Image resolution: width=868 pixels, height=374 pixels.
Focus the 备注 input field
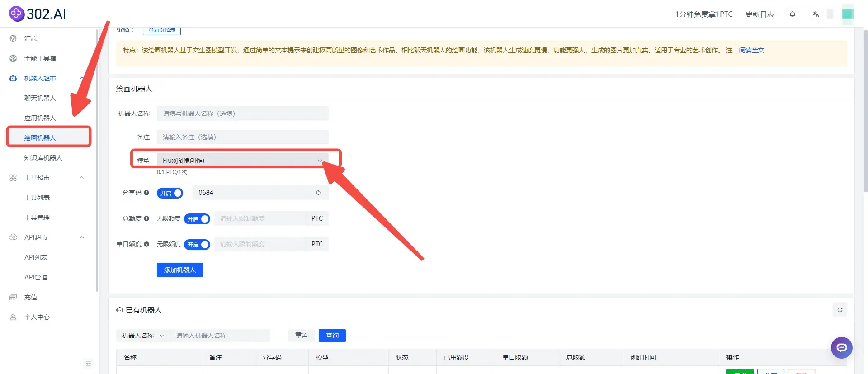click(x=242, y=137)
